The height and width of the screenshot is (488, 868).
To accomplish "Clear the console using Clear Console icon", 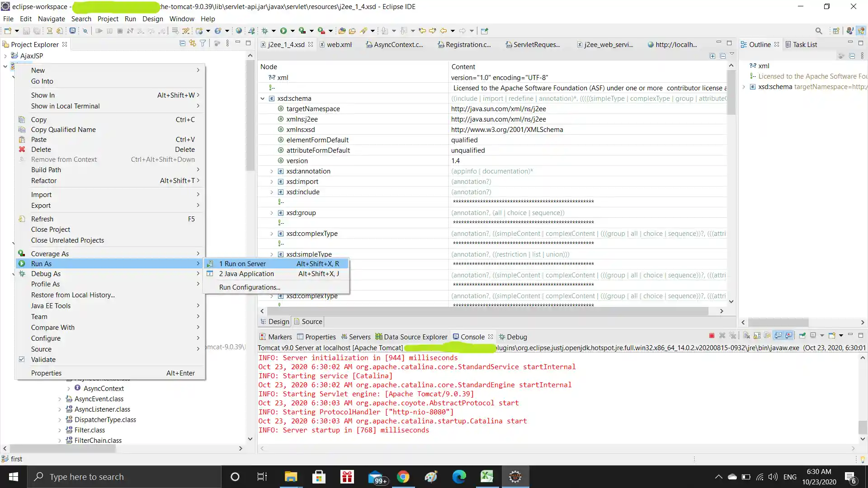I will (746, 336).
